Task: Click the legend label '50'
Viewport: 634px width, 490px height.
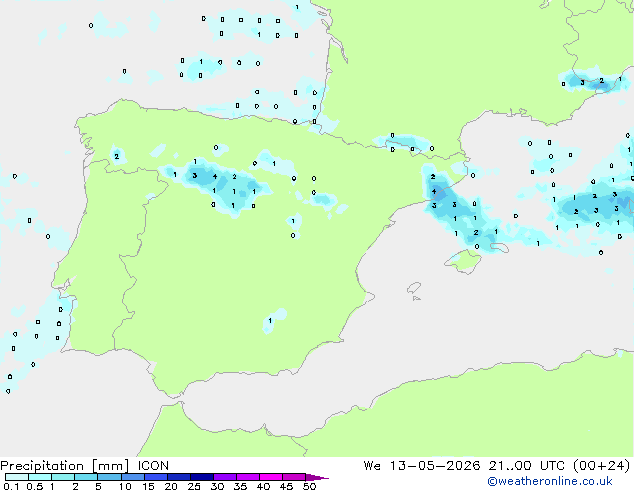Action: pyautogui.click(x=309, y=486)
